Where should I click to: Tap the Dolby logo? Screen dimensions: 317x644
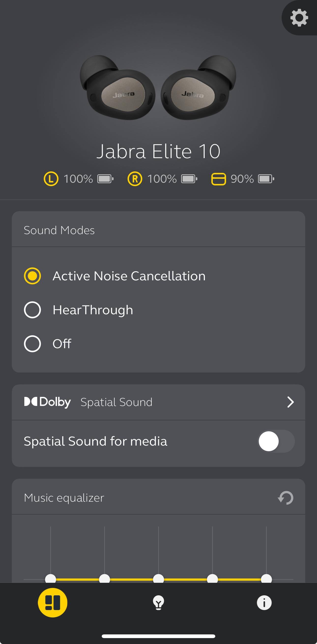[47, 402]
